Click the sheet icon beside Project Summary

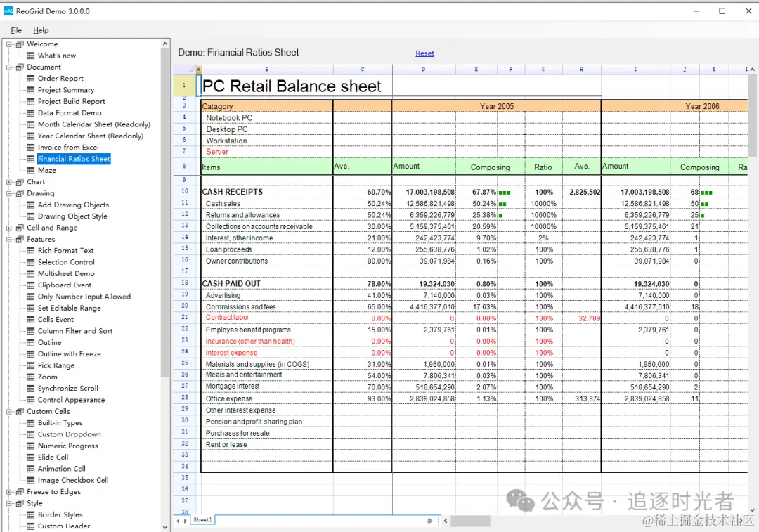pos(30,90)
